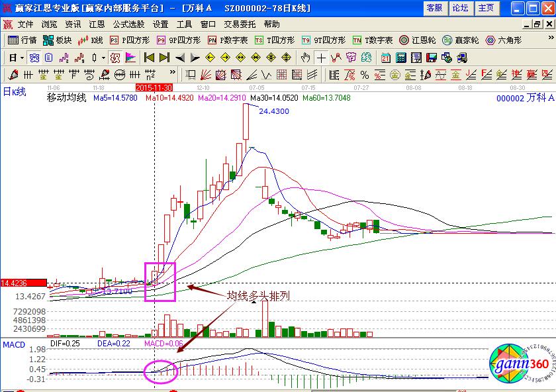Image resolution: width=556 pixels, height=392 pixels.
Task: Click the 论坛 forum button
Action: pyautogui.click(x=460, y=8)
